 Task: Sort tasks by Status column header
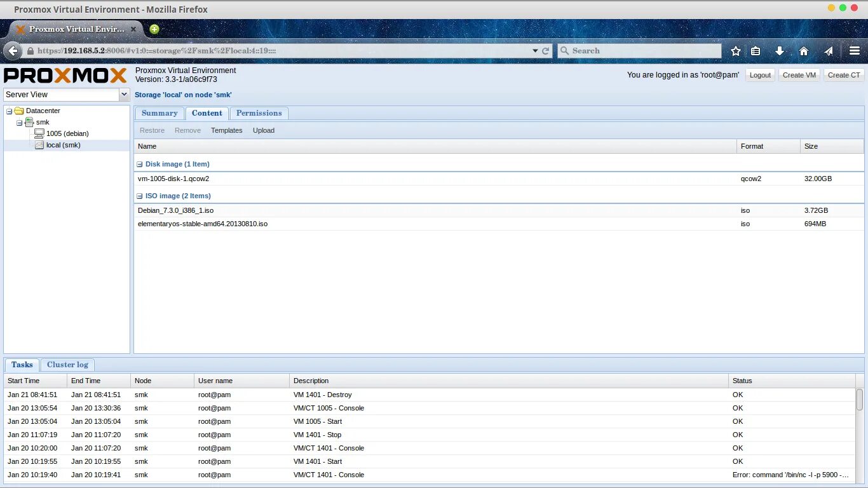(792, 381)
